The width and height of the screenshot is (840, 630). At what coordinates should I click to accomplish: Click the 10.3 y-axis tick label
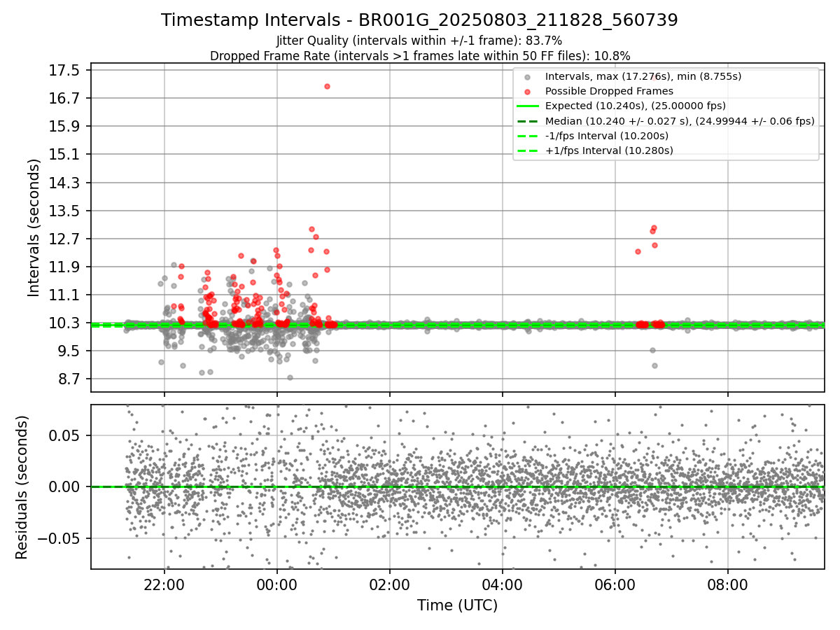click(66, 323)
